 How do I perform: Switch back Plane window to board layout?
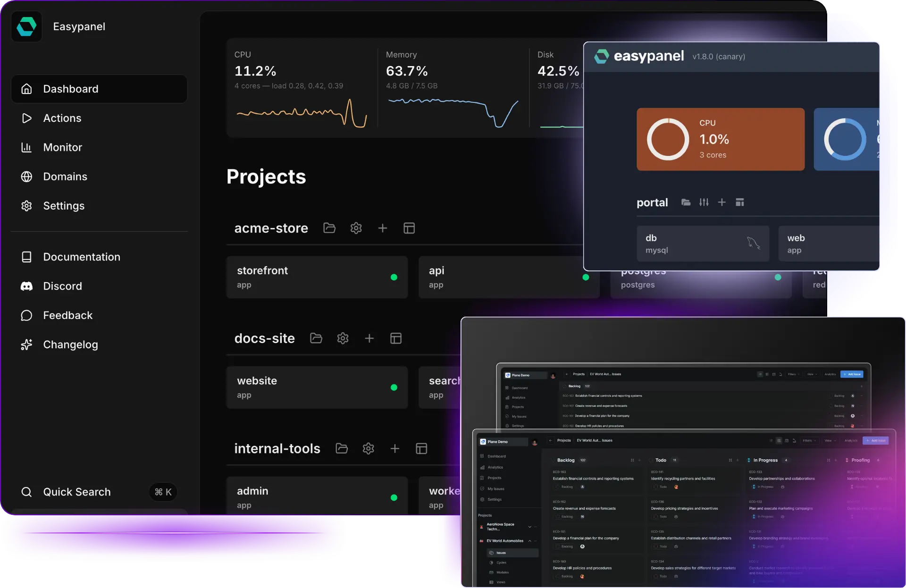point(767,374)
